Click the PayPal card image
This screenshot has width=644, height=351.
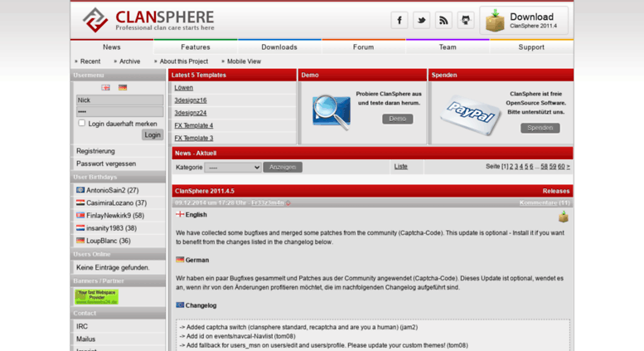click(x=470, y=115)
